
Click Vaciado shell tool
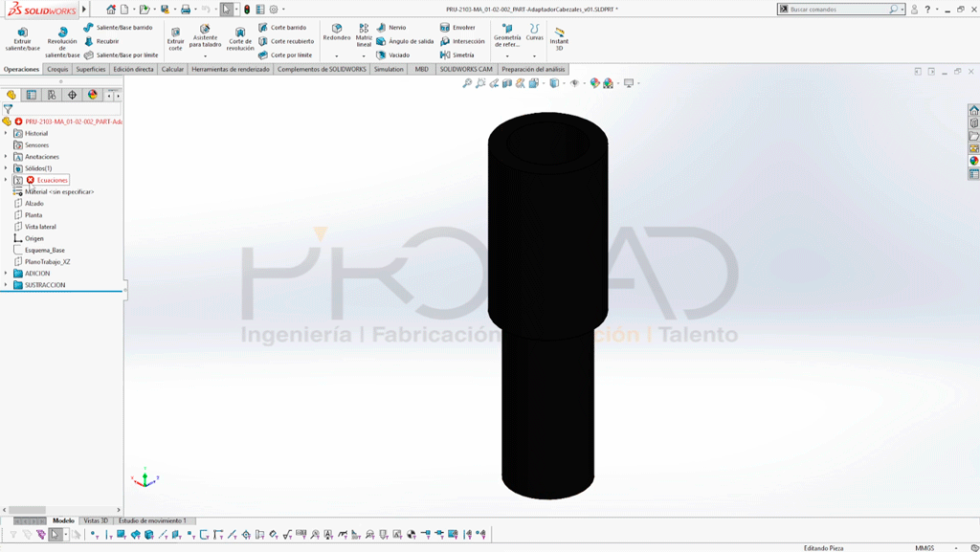pyautogui.click(x=393, y=55)
